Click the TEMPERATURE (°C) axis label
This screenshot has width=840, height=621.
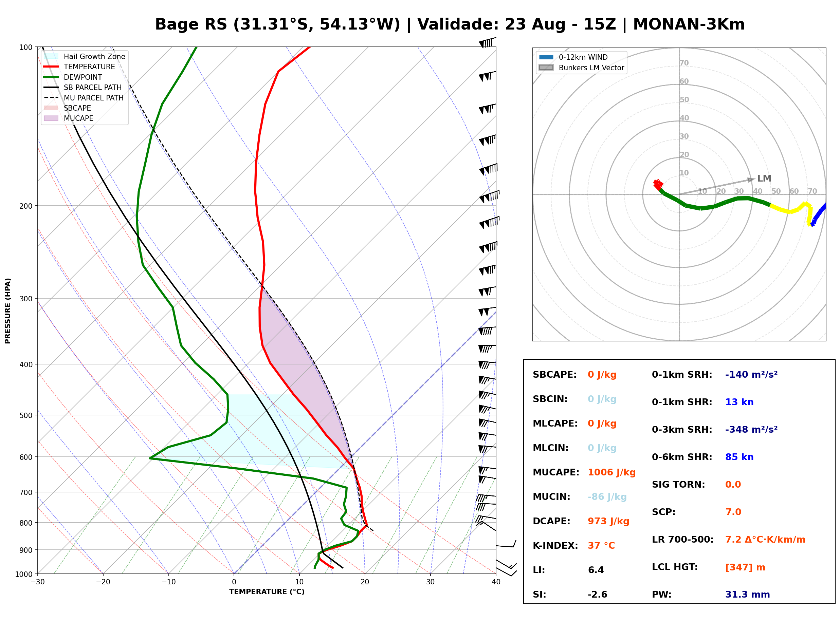267,592
